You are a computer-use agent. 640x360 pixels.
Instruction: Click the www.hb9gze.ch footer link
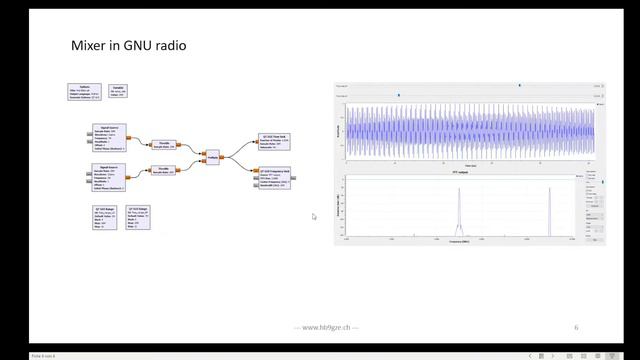[326, 327]
